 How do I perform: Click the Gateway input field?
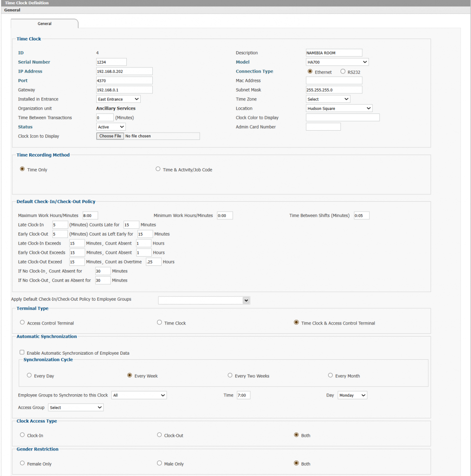(124, 90)
